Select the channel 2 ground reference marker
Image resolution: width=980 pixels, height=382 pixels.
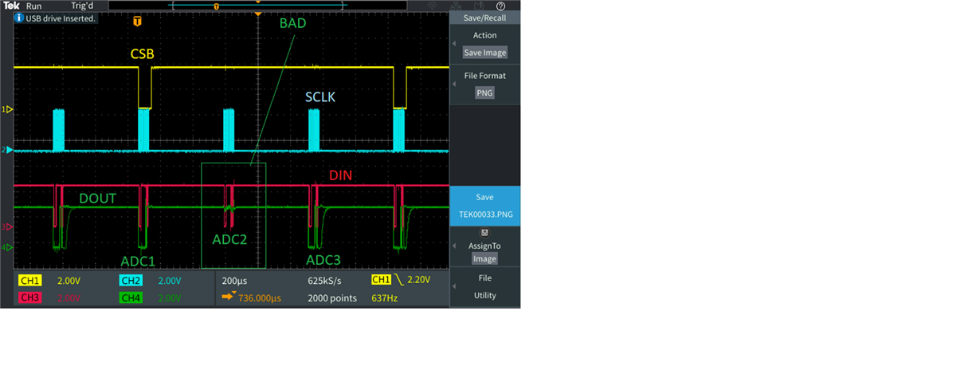(x=7, y=149)
